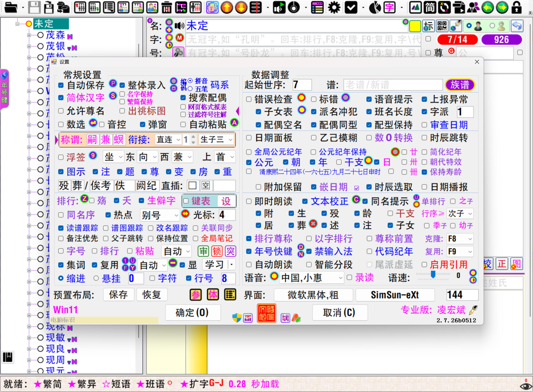This screenshot has height=392, width=533.
Task: Enable the 日期面板 checkbox
Action: (249, 138)
